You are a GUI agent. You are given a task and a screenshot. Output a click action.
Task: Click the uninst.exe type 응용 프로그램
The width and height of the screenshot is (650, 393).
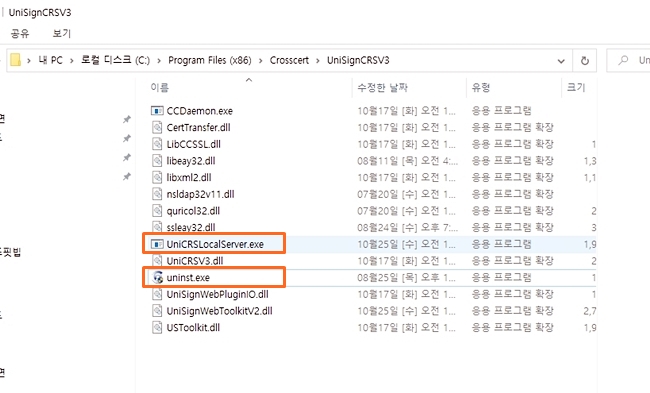[x=501, y=277]
